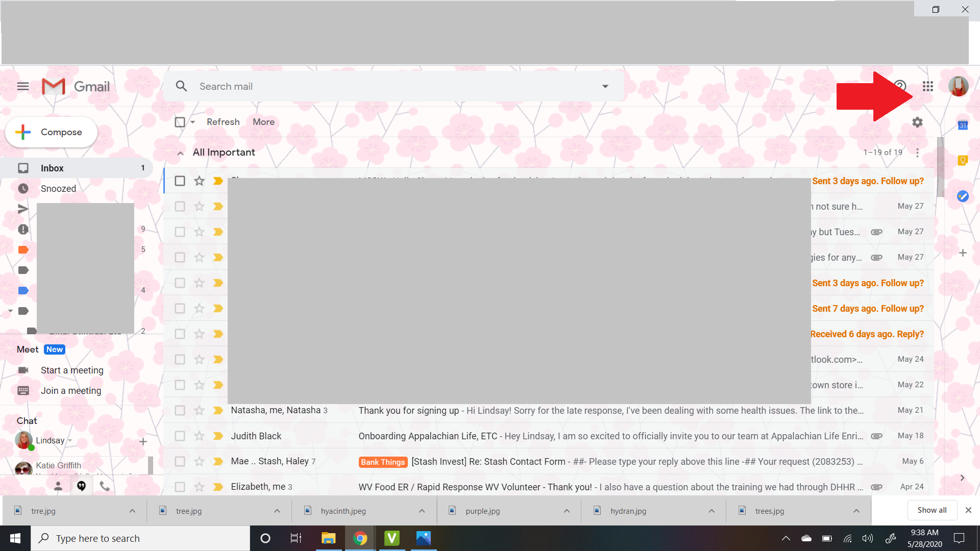Toggle checkbox on Mae Stash Haley email
The height and width of the screenshot is (551, 980).
click(180, 461)
